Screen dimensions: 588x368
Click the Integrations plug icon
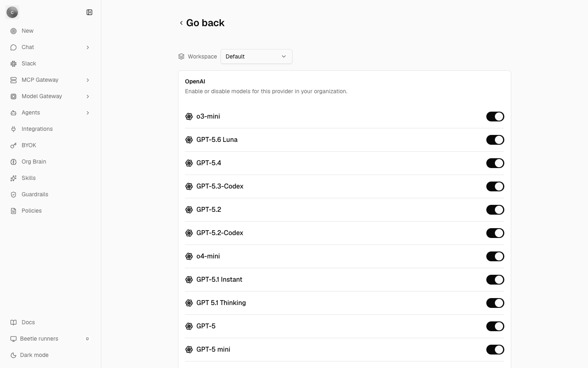pos(13,129)
